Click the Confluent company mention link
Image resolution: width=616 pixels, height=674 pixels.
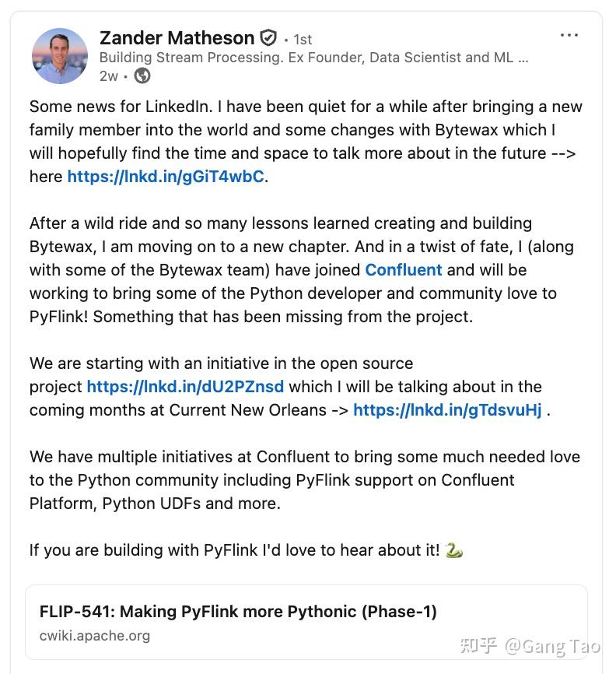coord(404,270)
